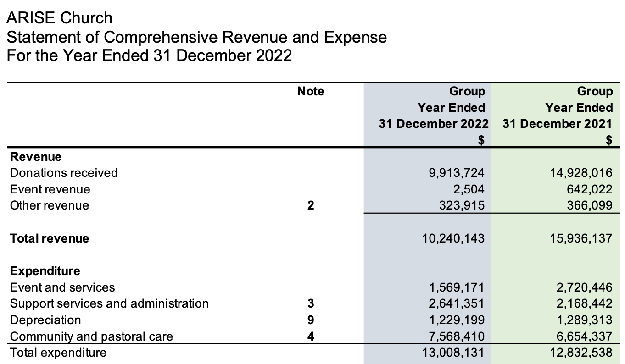Screen dimensions: 625x364
Task: Click value 6,654,337
Action: click(584, 336)
